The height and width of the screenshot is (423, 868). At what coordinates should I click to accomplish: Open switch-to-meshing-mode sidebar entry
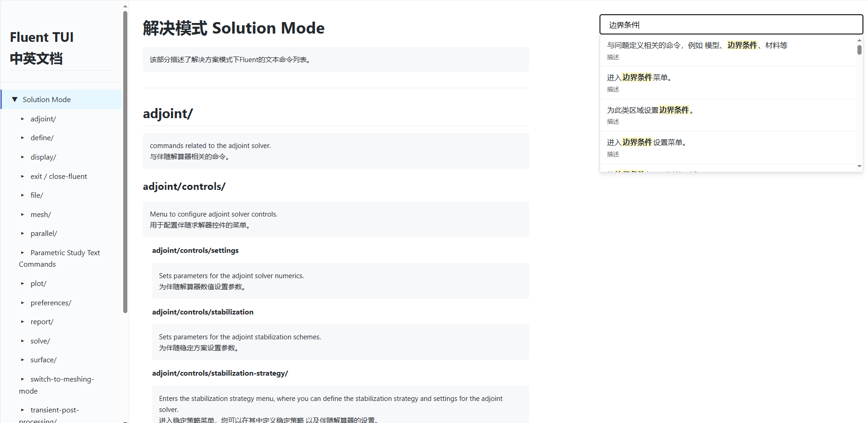(57, 385)
